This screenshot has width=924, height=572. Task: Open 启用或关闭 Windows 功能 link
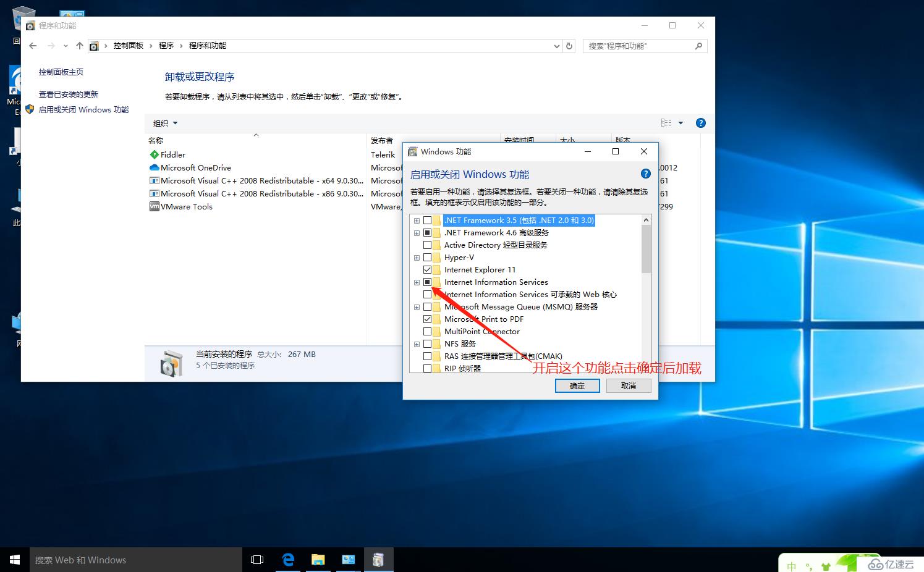pyautogui.click(x=83, y=110)
